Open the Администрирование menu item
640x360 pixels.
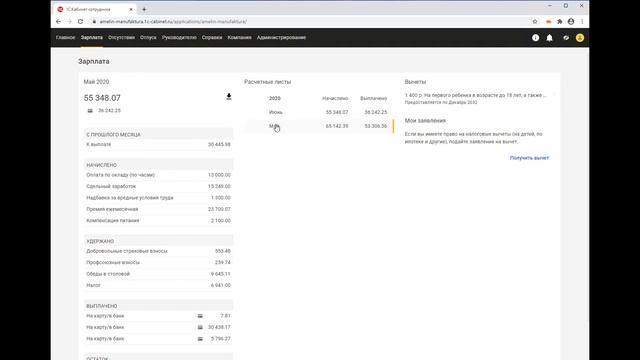[281, 38]
